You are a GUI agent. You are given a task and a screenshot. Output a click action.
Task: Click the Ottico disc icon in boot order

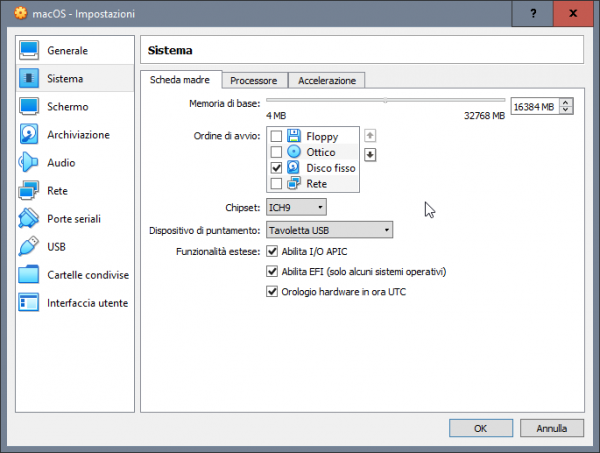294,152
